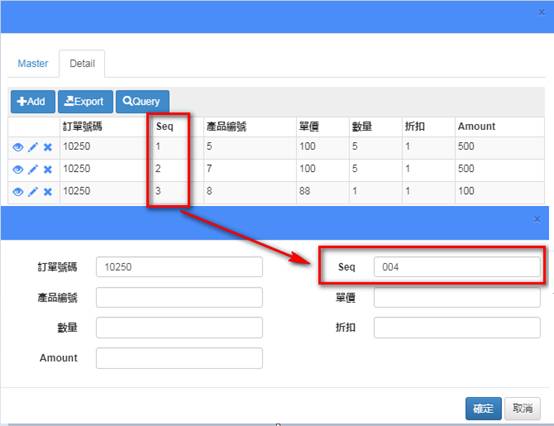Click the eye icon for Seq 2 row
Image resolution: width=554 pixels, height=426 pixels.
point(18,170)
